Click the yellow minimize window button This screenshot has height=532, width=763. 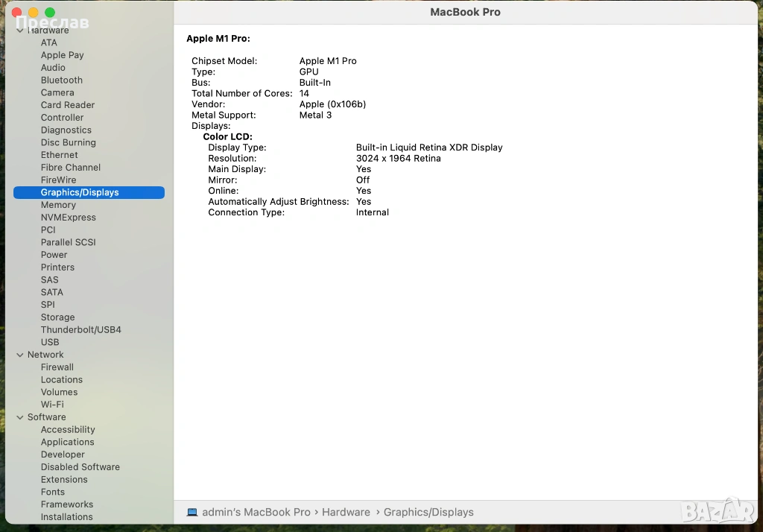(34, 13)
